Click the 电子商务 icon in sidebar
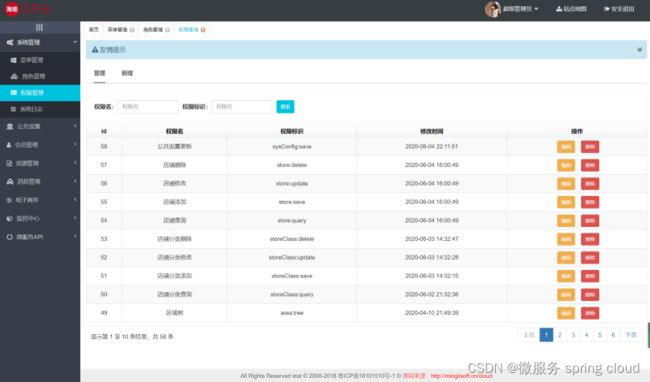Image resolution: width=650 pixels, height=382 pixels. coord(9,200)
